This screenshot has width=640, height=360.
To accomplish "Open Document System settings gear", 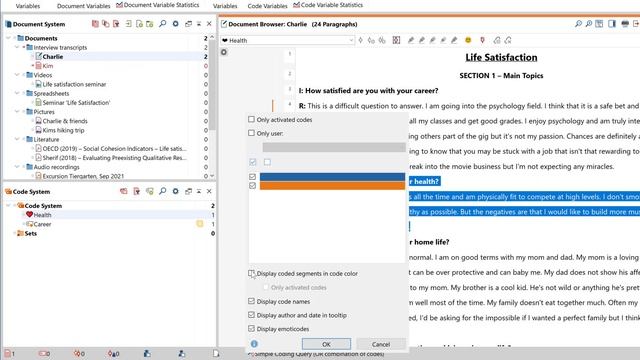I will (x=176, y=24).
